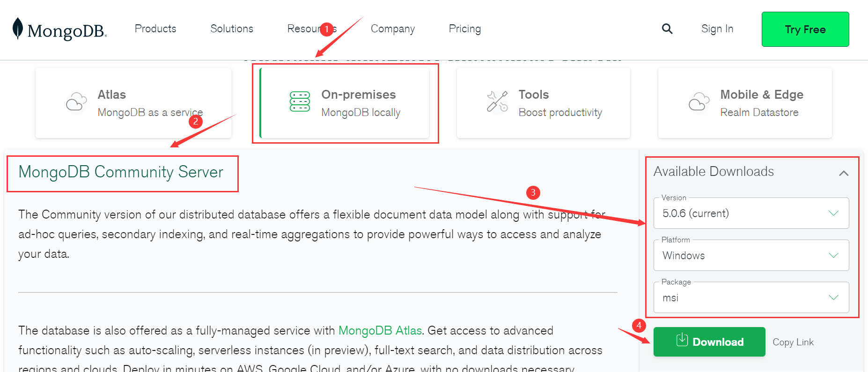This screenshot has height=372, width=868.
Task: Open the Version dropdown
Action: tap(751, 213)
